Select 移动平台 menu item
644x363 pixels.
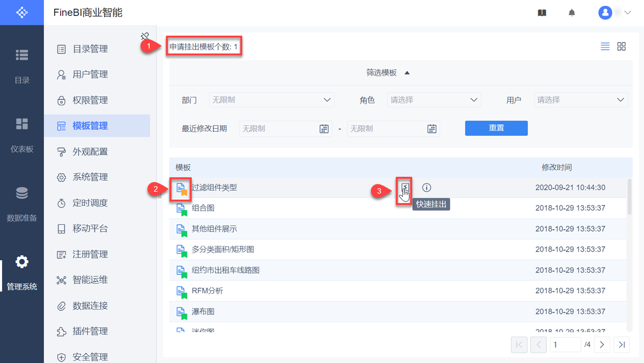click(97, 229)
